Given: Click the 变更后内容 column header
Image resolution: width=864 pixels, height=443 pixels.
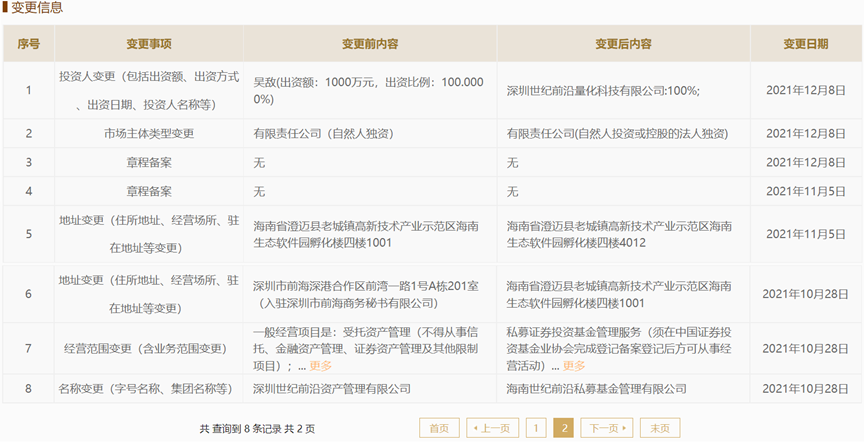Looking at the screenshot, I should point(623,44).
